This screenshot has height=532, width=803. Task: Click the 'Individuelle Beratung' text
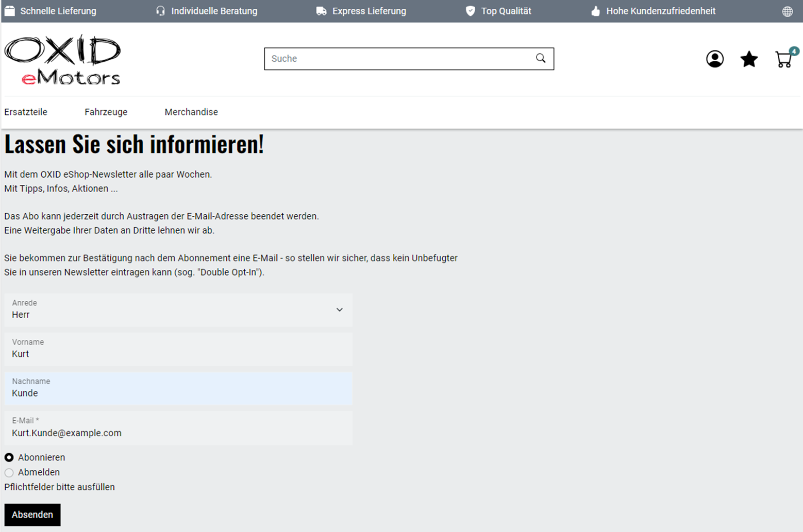click(214, 11)
